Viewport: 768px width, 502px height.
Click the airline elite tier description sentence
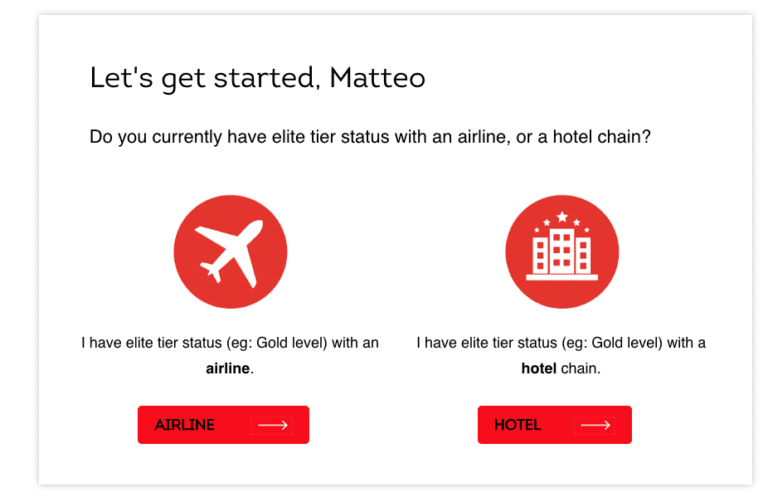point(230,343)
